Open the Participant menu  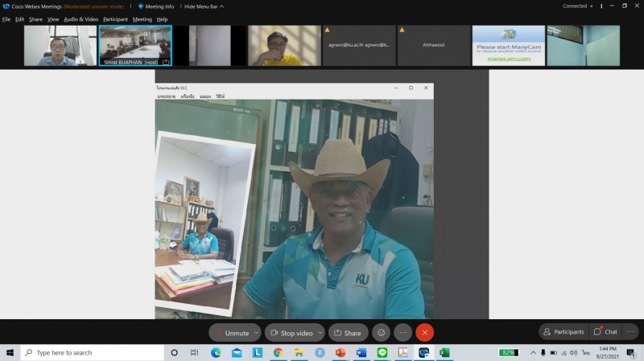pos(115,18)
